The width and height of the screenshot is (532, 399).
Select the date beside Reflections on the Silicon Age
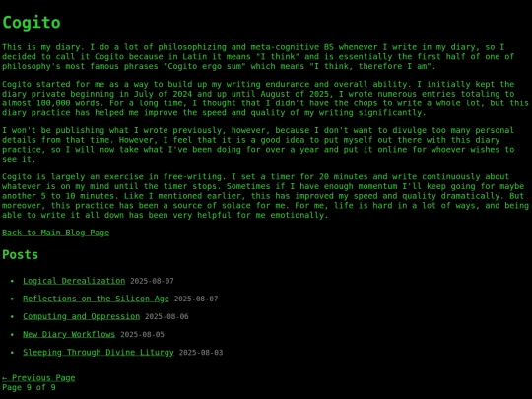196,299
